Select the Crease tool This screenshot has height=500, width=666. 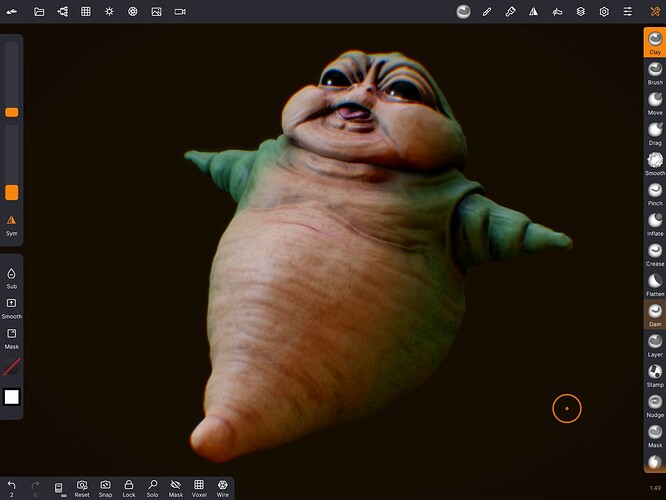click(655, 254)
